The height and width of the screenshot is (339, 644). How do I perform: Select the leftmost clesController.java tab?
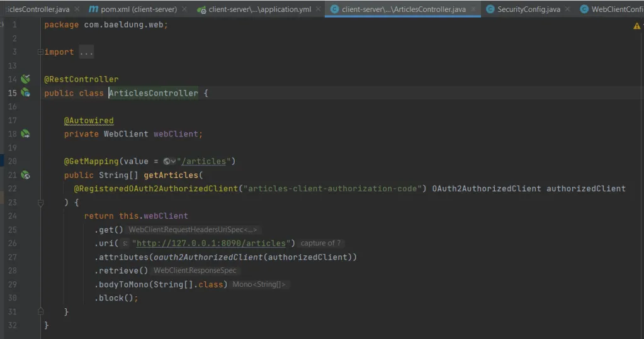[38, 9]
